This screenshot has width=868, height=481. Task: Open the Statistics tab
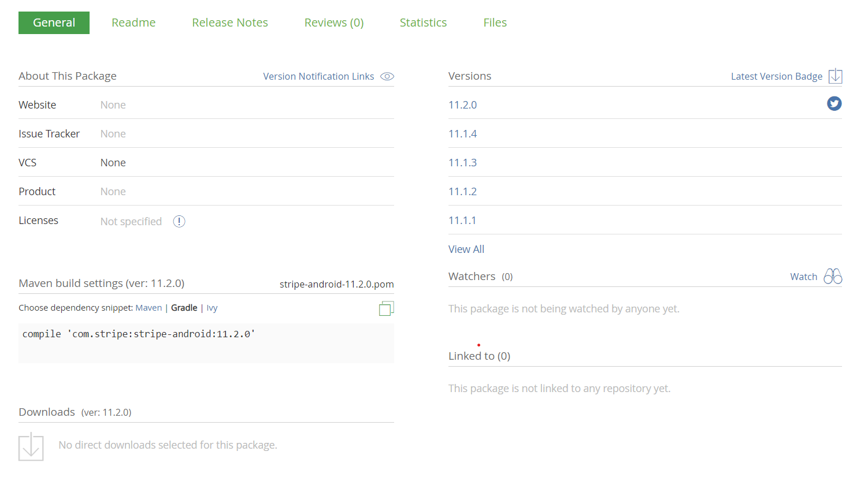(423, 23)
